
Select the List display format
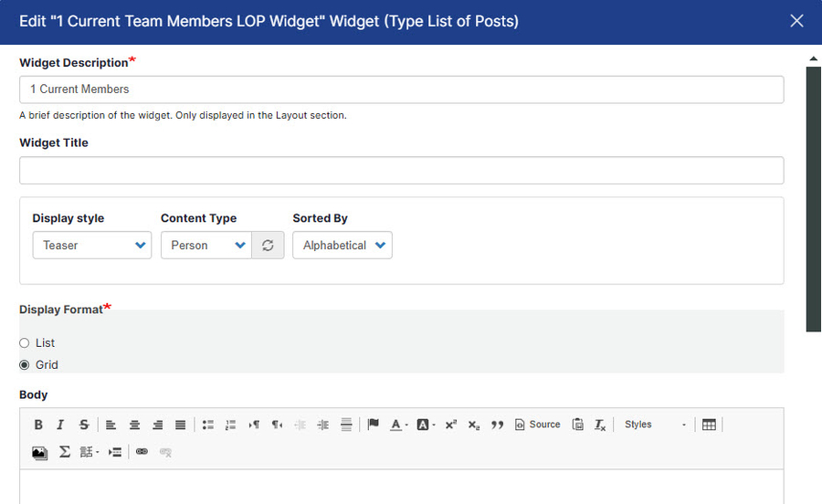click(x=25, y=343)
